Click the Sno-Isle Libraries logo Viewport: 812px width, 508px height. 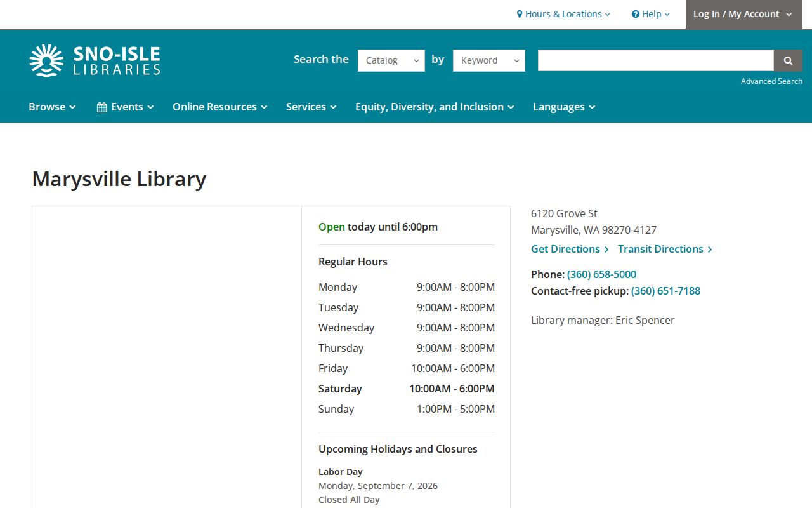(x=95, y=60)
